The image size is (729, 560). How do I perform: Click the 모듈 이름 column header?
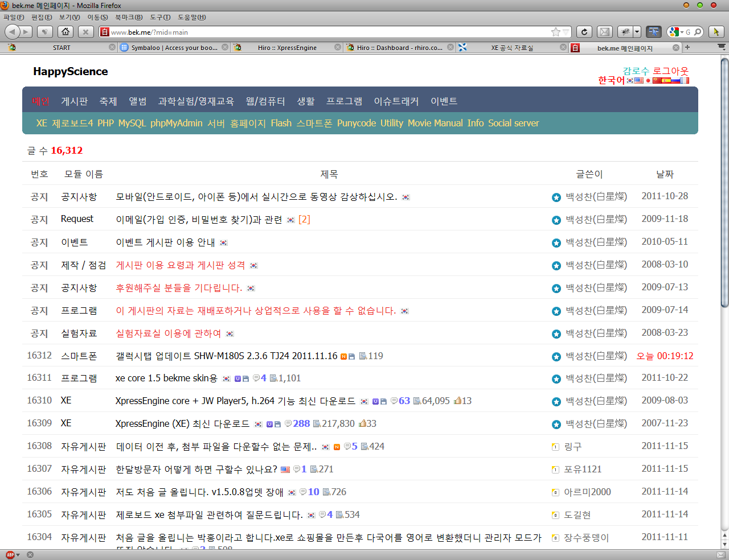tap(84, 174)
